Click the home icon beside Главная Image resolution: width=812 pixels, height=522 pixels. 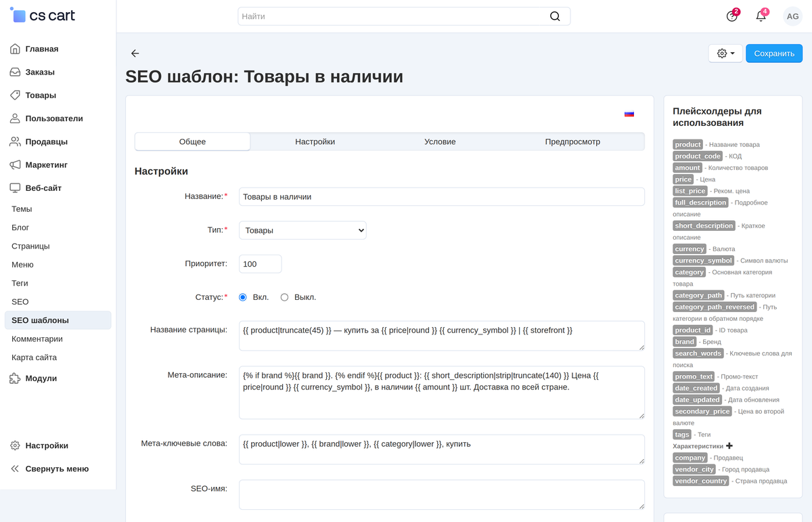(15, 49)
